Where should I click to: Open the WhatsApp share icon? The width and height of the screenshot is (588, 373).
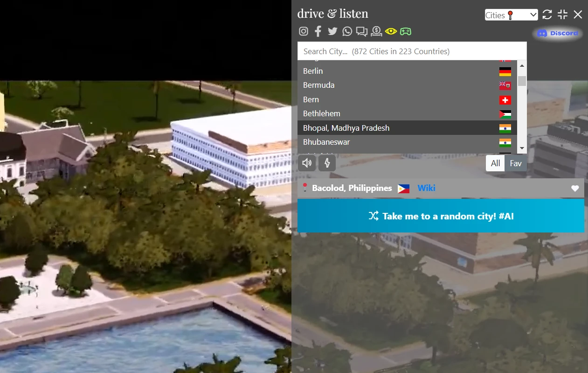pyautogui.click(x=347, y=31)
